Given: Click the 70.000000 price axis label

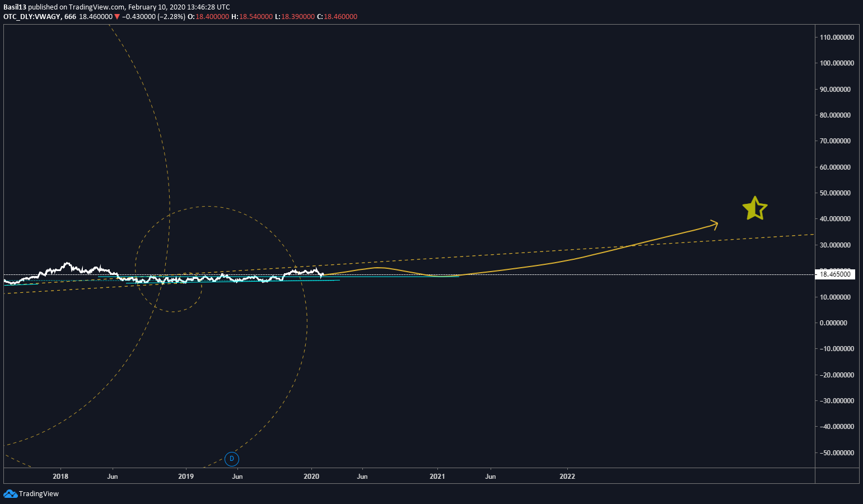Looking at the screenshot, I should tap(835, 141).
